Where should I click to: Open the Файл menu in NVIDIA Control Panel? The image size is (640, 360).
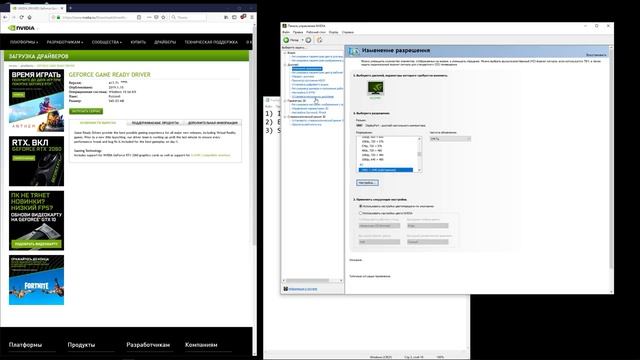pyautogui.click(x=286, y=32)
